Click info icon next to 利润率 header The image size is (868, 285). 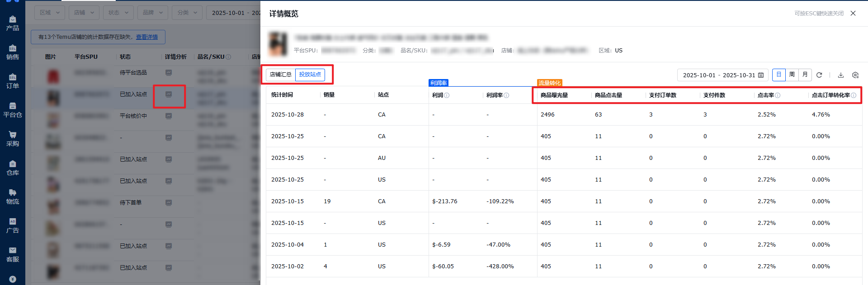point(506,95)
